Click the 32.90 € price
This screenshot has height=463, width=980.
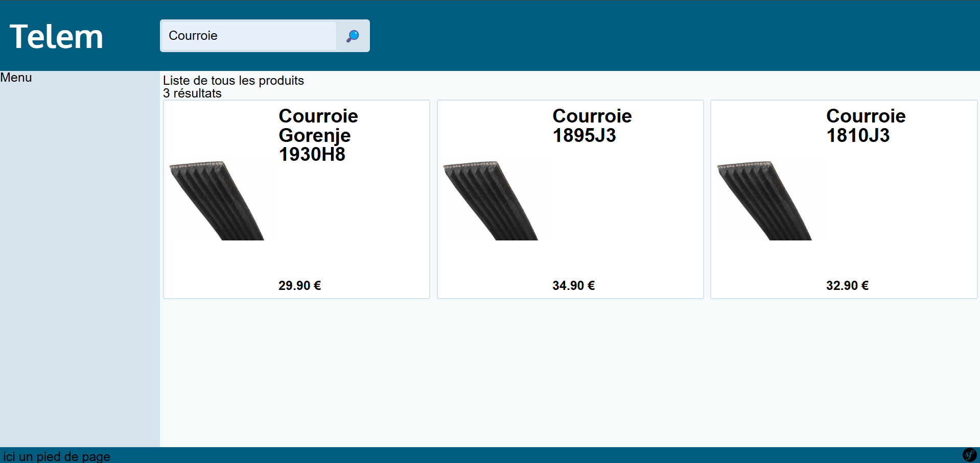coord(847,285)
